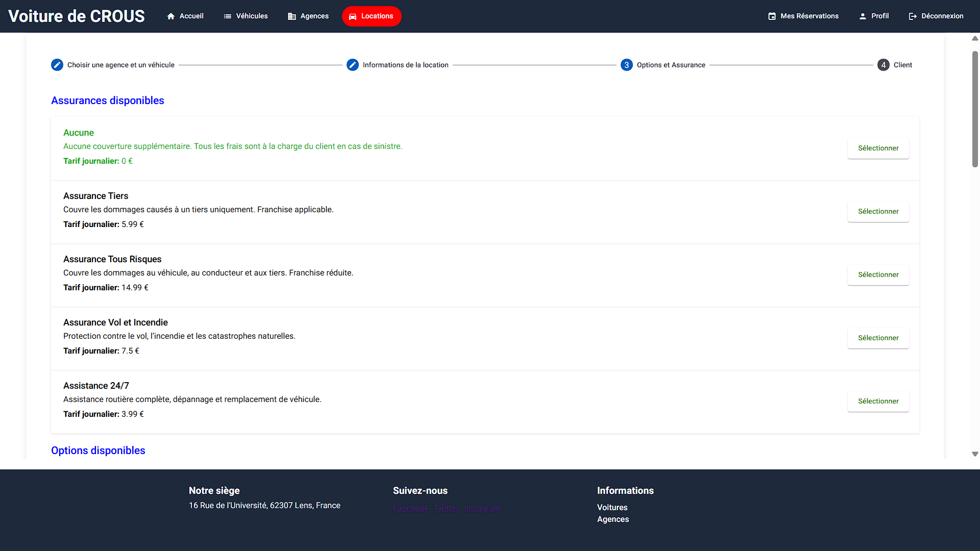Click the building icon beside Agences
This screenshot has width=980, height=551.
pos(292,16)
